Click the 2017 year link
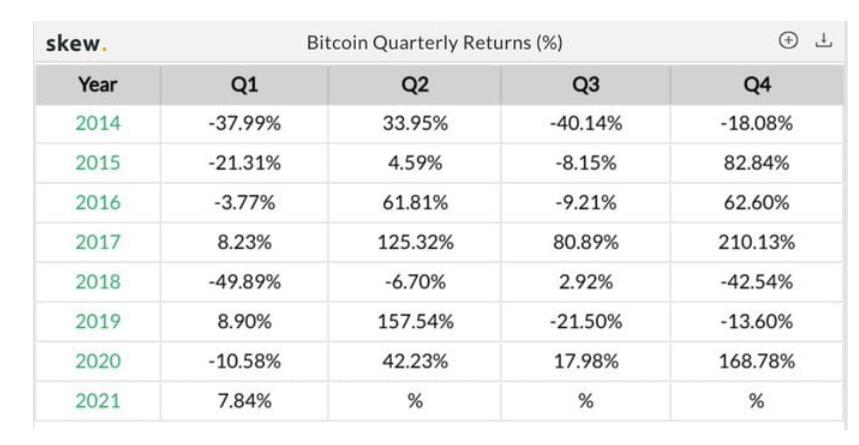 point(97,242)
